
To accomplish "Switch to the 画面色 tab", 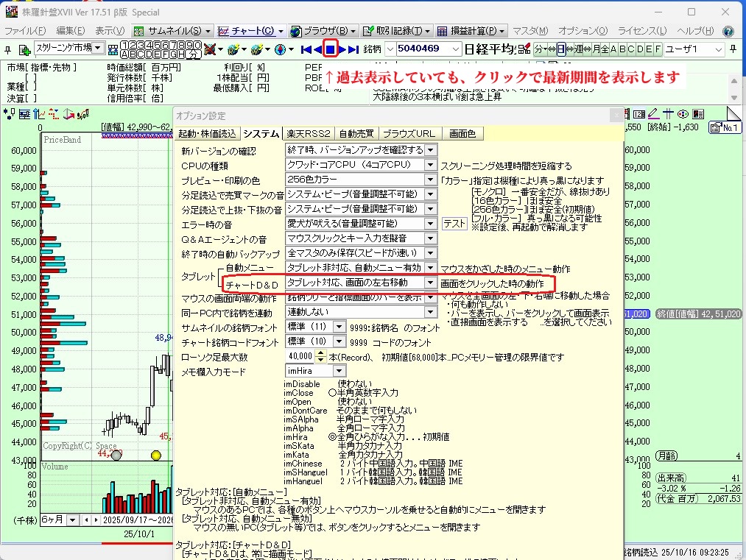I will [x=462, y=133].
